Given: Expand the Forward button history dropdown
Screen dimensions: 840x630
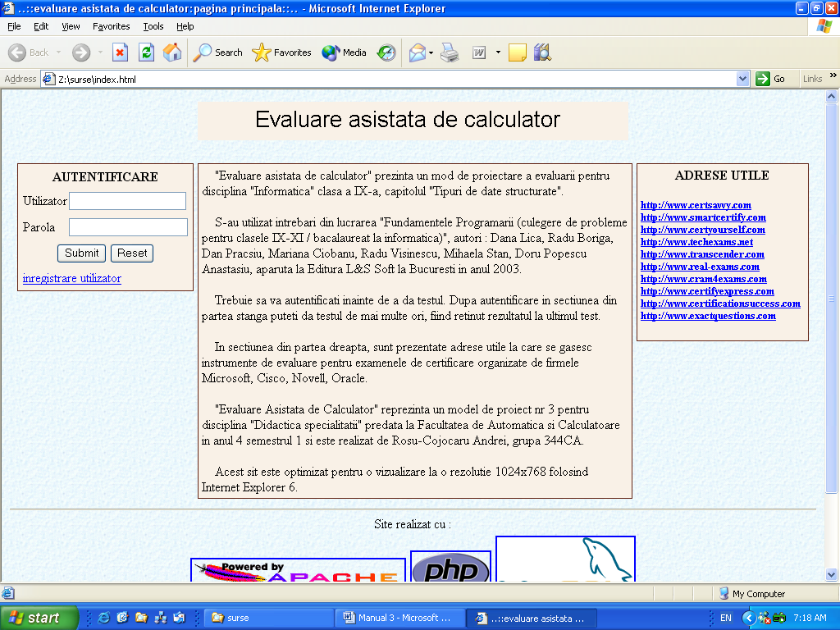Looking at the screenshot, I should [x=100, y=52].
